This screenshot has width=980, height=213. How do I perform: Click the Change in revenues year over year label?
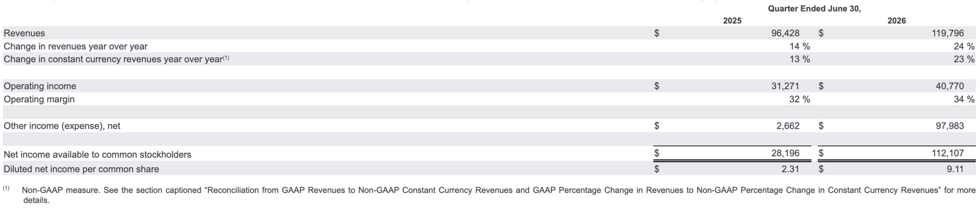coord(75,46)
